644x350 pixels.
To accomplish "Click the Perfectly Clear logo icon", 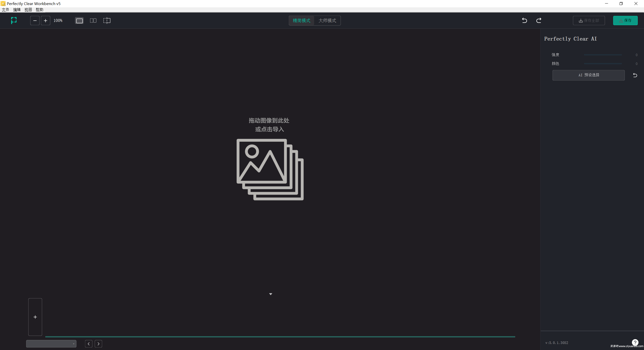I will point(14,20).
